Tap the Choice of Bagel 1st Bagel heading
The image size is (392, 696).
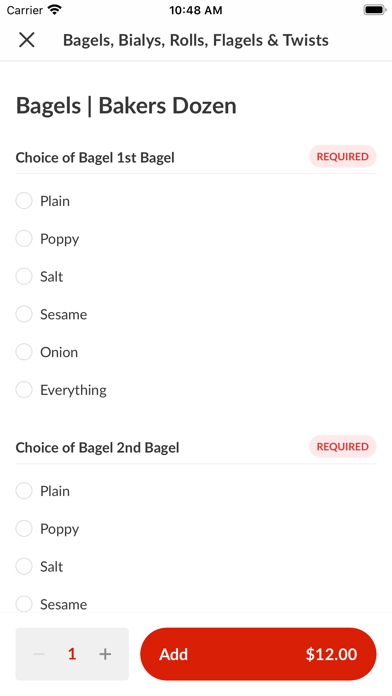tap(95, 158)
